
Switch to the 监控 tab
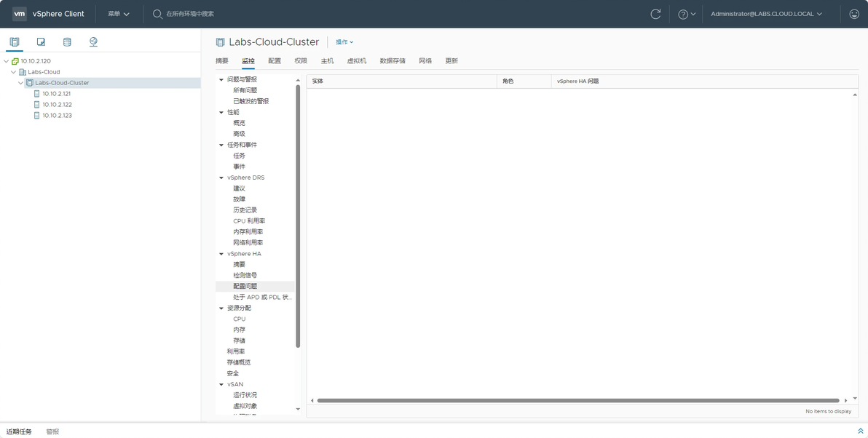click(248, 61)
